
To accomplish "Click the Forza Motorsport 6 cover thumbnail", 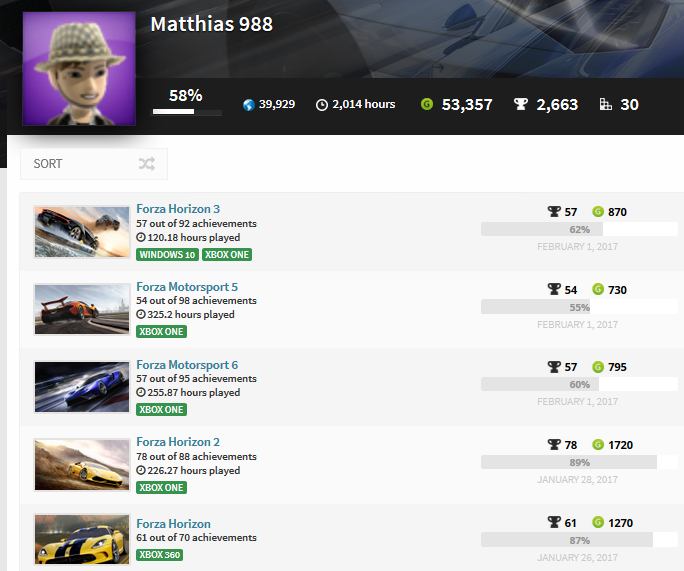I will (x=82, y=387).
